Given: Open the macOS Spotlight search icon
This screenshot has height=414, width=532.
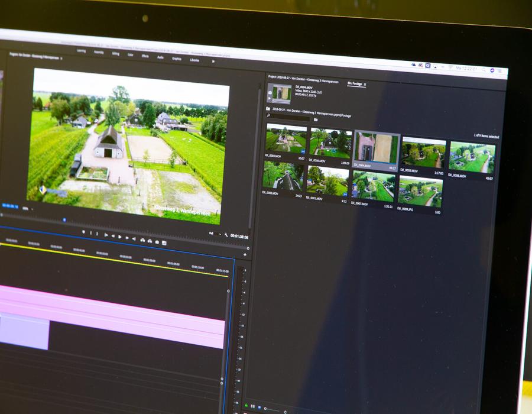Looking at the screenshot, I should [483, 69].
